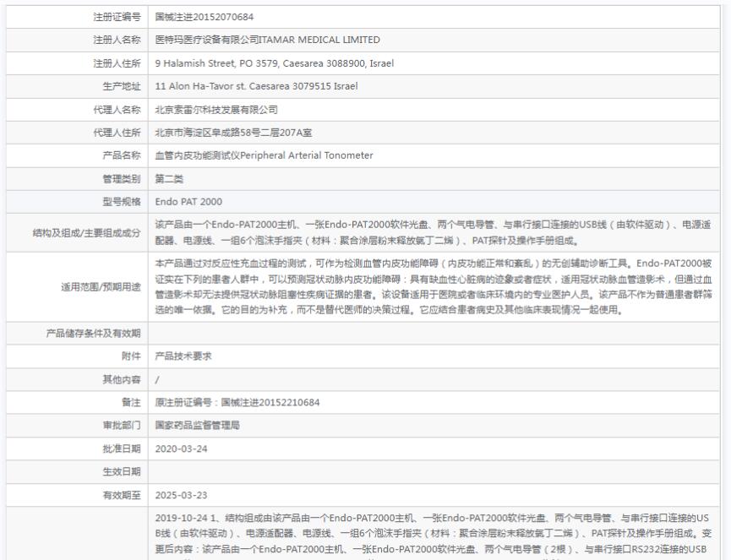Screen dimensions: 731x560
Task: Click approving authority 国家药品监督管理局
Action: 197,426
